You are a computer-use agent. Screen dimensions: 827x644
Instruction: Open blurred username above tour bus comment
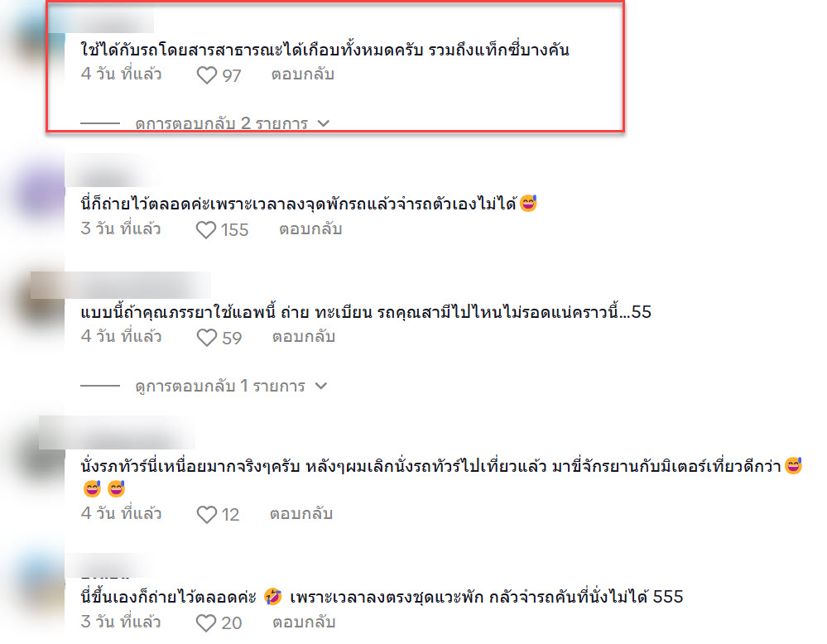[117, 432]
